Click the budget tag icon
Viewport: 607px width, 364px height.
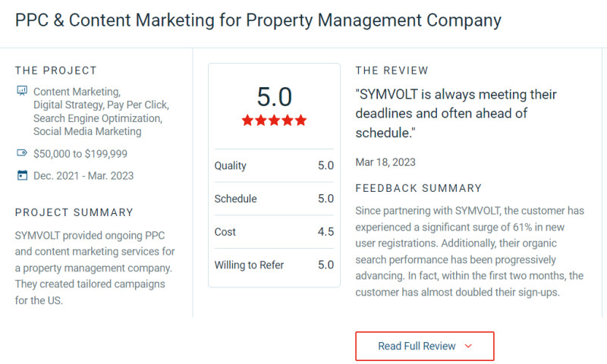point(21,153)
